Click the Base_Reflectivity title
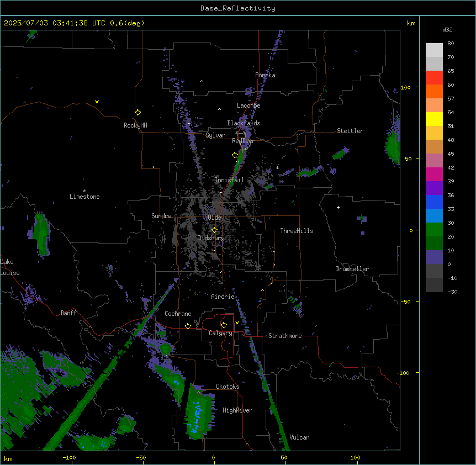The height and width of the screenshot is (465, 476). 238,8
